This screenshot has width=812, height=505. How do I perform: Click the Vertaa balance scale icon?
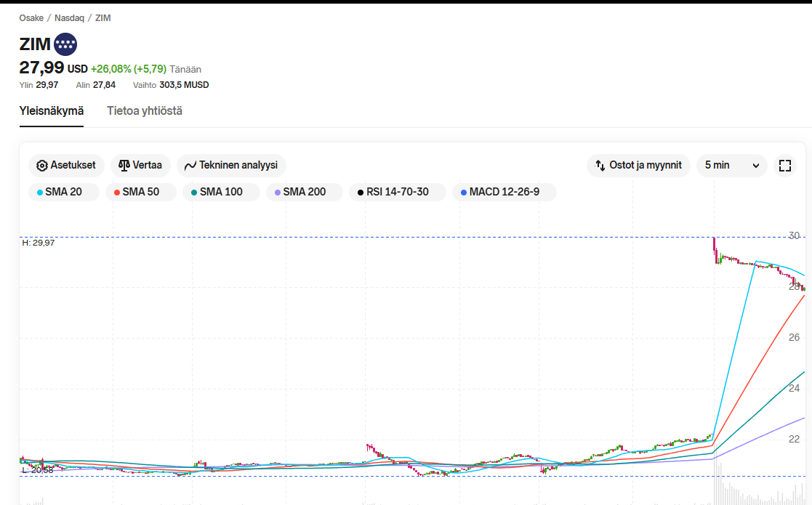click(x=124, y=166)
